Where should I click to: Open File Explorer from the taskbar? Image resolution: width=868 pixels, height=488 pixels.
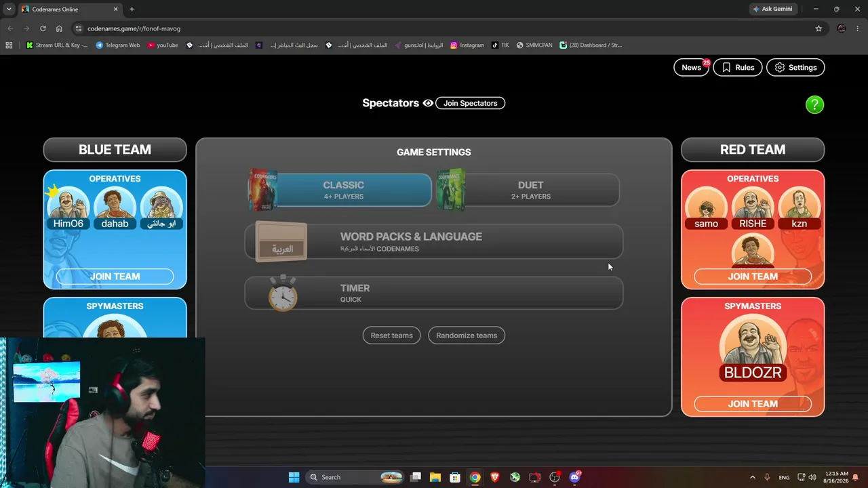click(435, 477)
